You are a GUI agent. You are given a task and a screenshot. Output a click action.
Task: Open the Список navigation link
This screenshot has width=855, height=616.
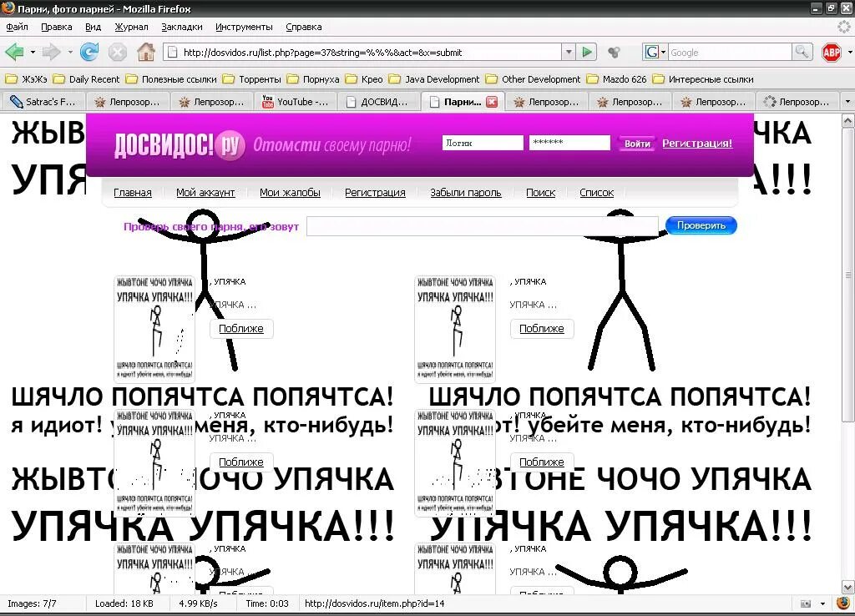(596, 193)
